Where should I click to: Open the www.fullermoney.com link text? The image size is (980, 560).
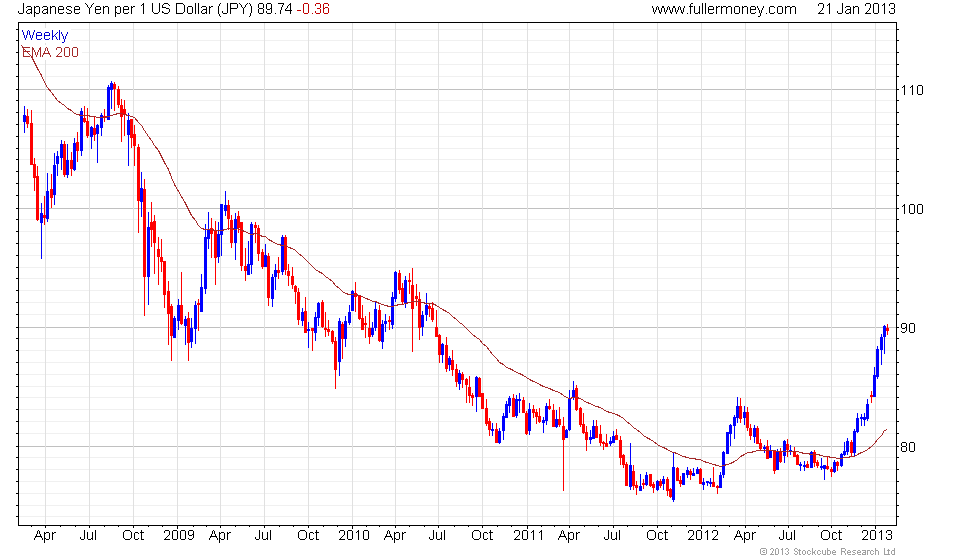[724, 9]
